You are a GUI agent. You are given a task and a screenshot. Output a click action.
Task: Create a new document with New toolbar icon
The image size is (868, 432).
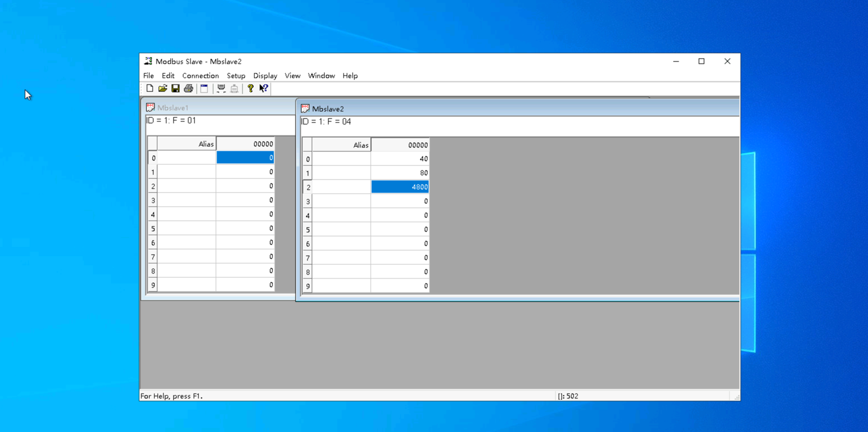150,88
